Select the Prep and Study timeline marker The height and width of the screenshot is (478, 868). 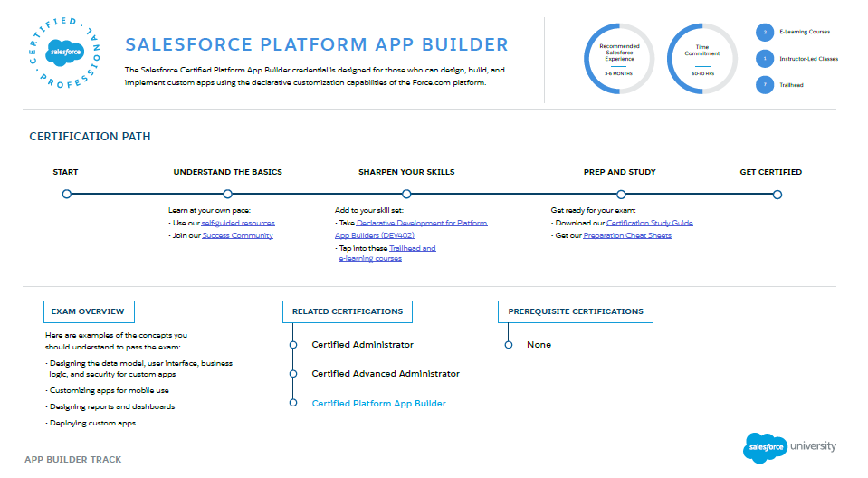pyautogui.click(x=621, y=195)
